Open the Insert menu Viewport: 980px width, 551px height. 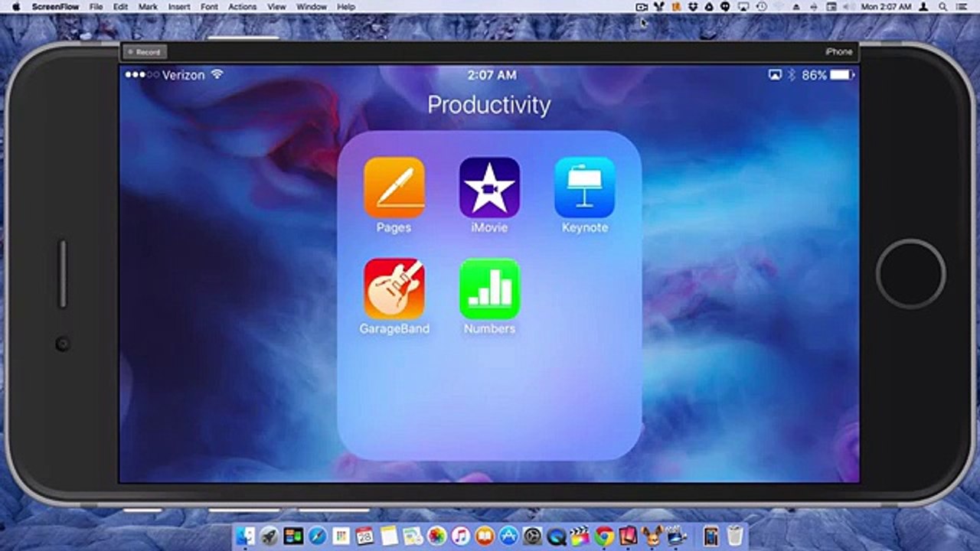[179, 7]
